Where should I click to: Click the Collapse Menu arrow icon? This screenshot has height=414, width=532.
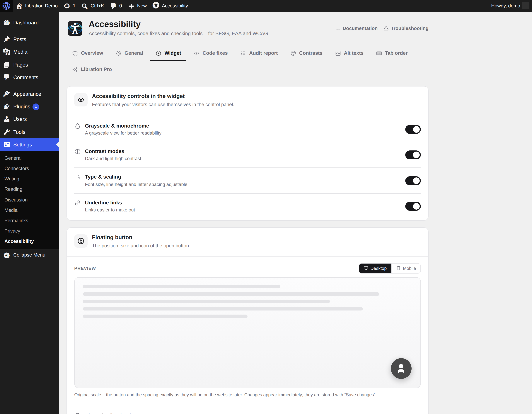[x=7, y=255]
